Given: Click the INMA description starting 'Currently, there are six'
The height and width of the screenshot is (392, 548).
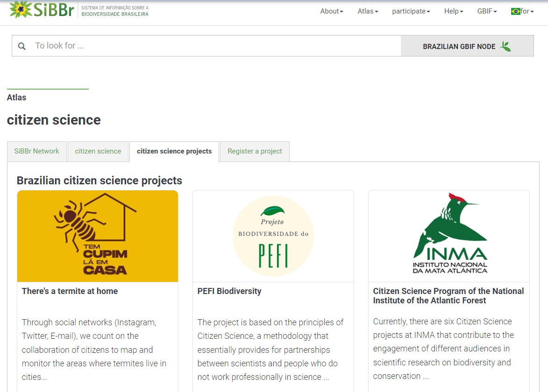Looking at the screenshot, I should pos(443,349).
